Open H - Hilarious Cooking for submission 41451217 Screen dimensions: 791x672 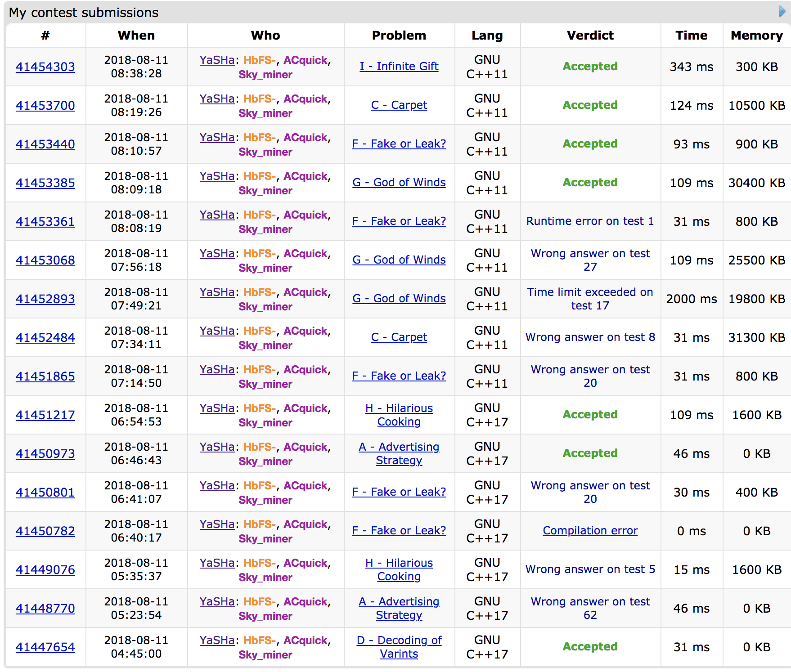[399, 415]
